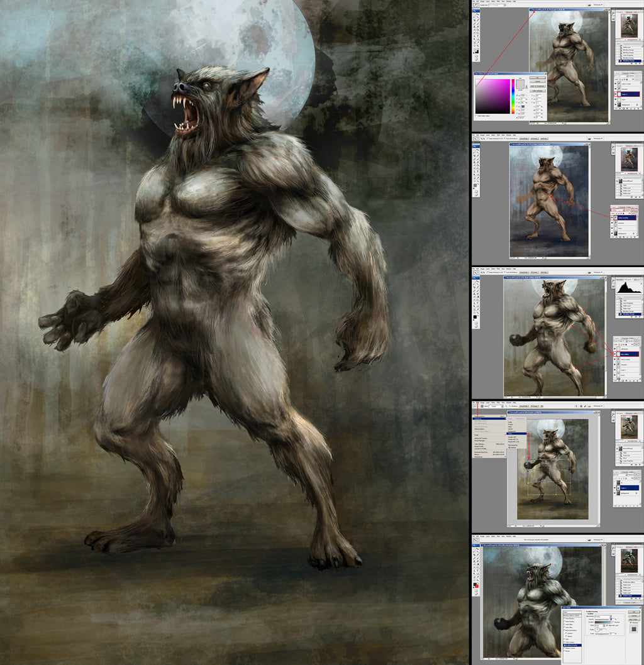
Task: Choose the highlighted Warp item in Transform submenu
Action: coord(516,434)
